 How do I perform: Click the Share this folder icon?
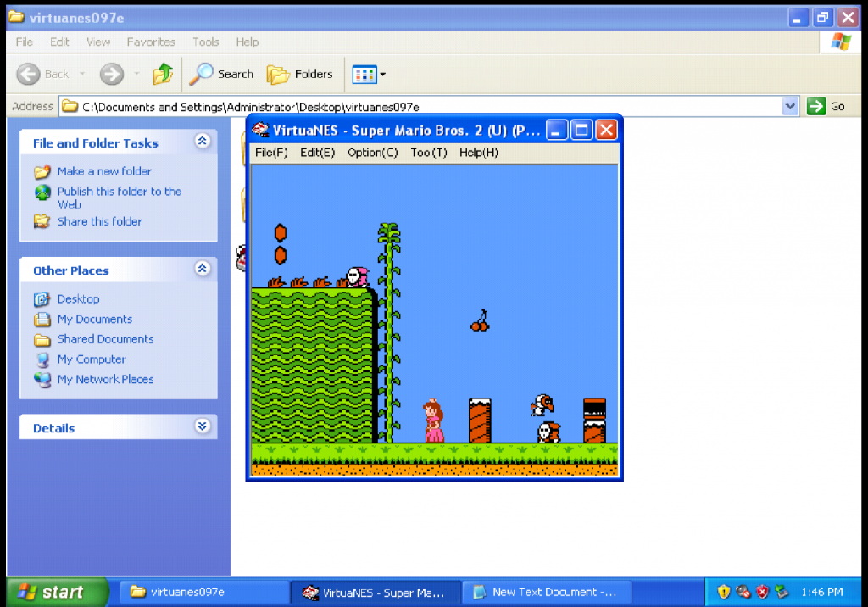click(x=42, y=221)
